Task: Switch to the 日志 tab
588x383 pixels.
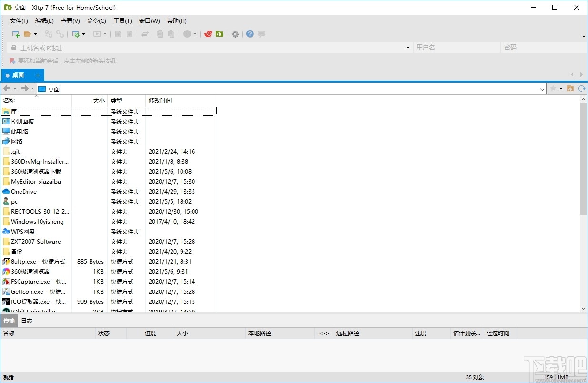Action: click(26, 321)
